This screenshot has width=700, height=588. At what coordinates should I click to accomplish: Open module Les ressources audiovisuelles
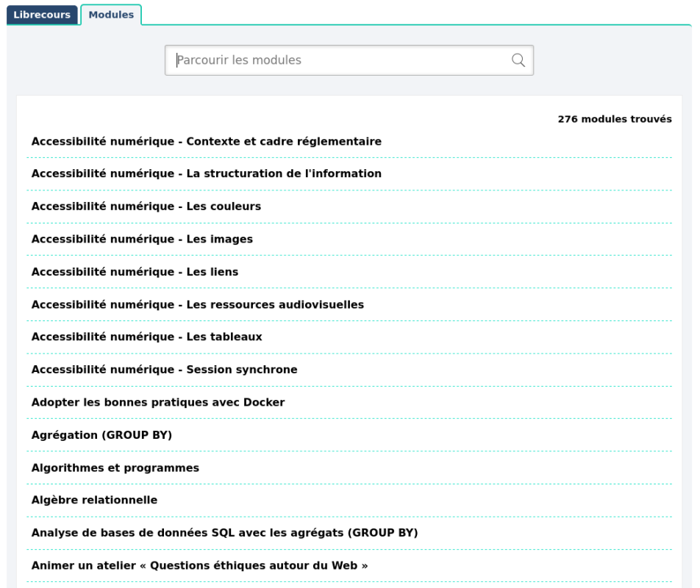tap(198, 304)
